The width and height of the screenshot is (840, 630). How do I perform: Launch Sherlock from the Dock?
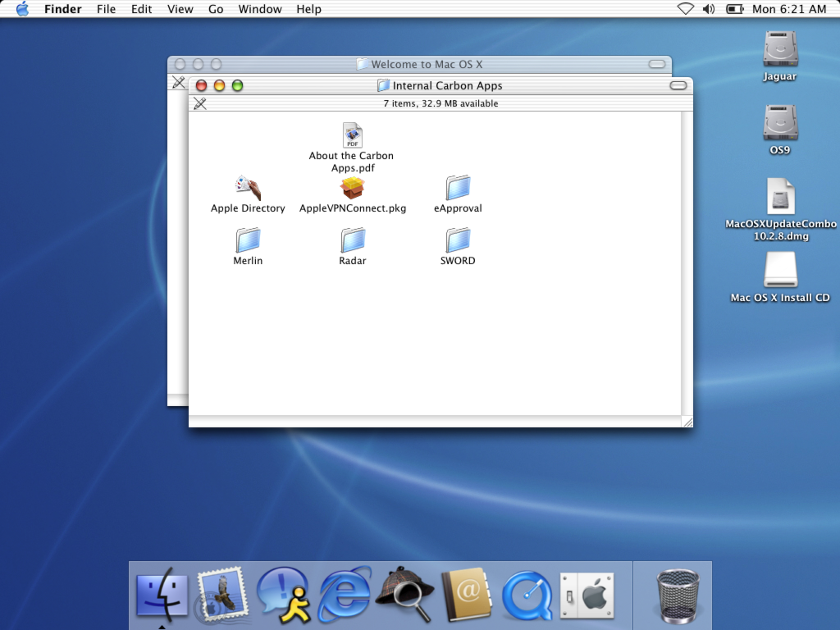[405, 595]
